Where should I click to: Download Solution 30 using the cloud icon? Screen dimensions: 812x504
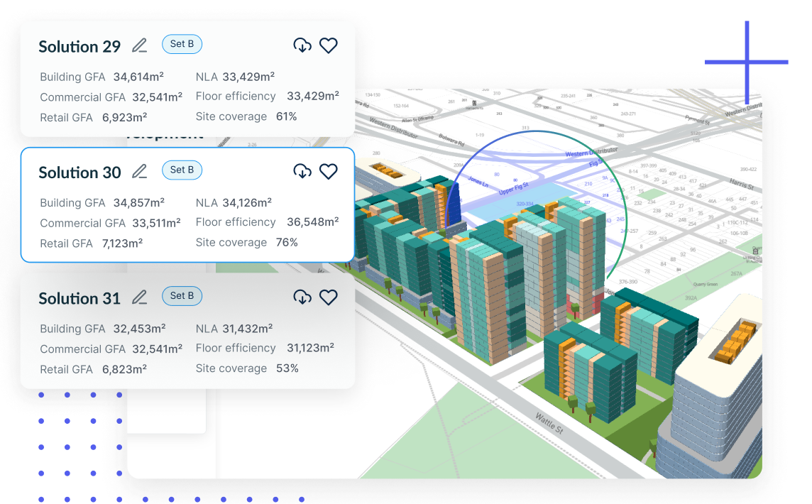[302, 171]
